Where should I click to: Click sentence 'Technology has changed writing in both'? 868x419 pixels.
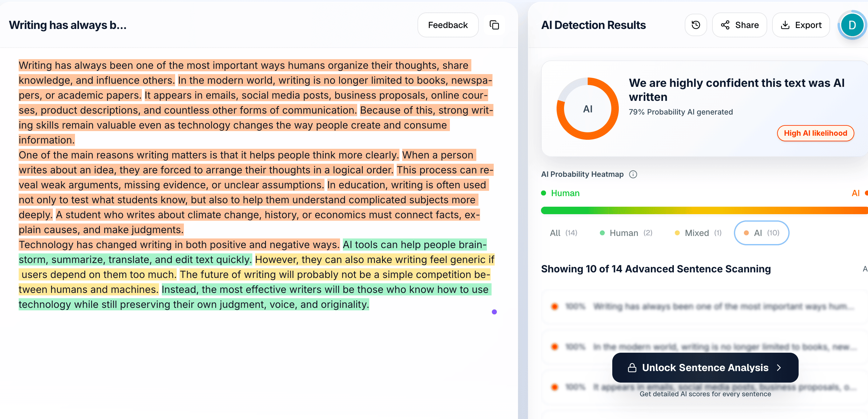pos(179,245)
